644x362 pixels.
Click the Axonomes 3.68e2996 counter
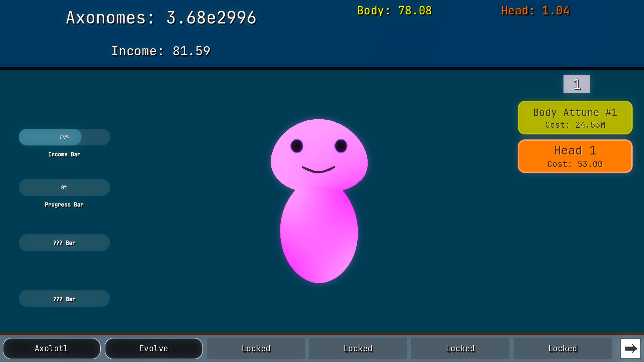point(161,18)
